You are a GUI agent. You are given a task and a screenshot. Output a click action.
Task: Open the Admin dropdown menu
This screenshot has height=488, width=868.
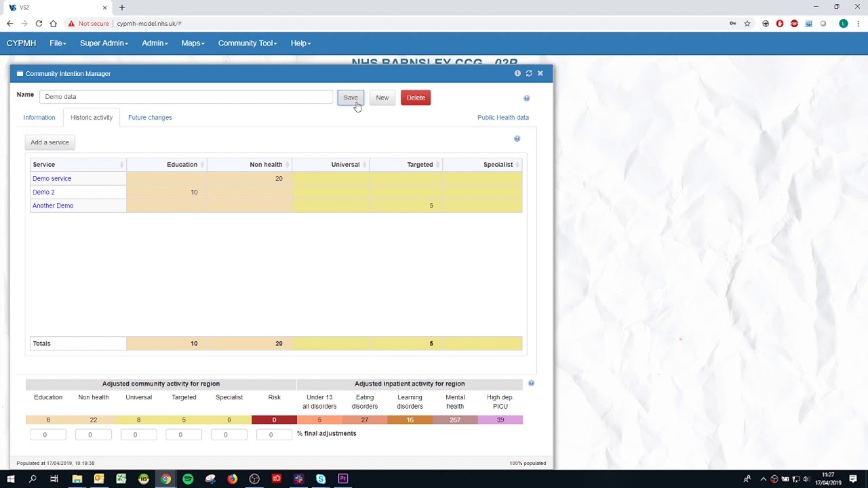(x=155, y=43)
